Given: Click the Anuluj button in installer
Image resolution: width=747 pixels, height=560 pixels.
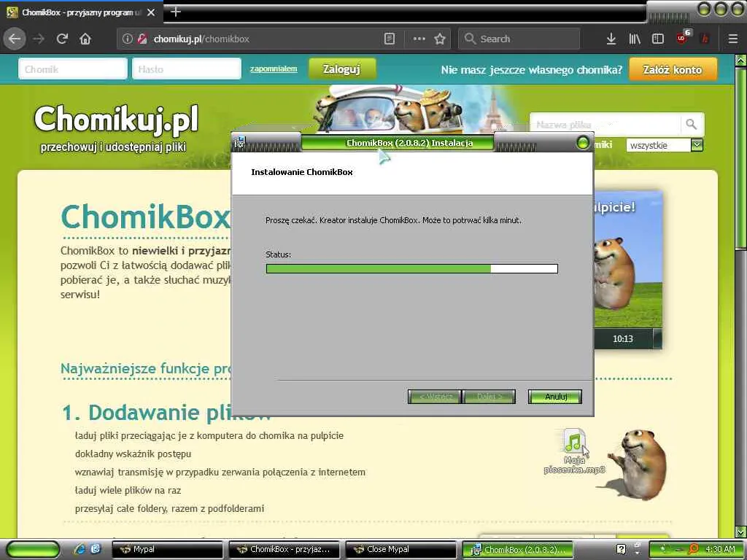Looking at the screenshot, I should 555,396.
